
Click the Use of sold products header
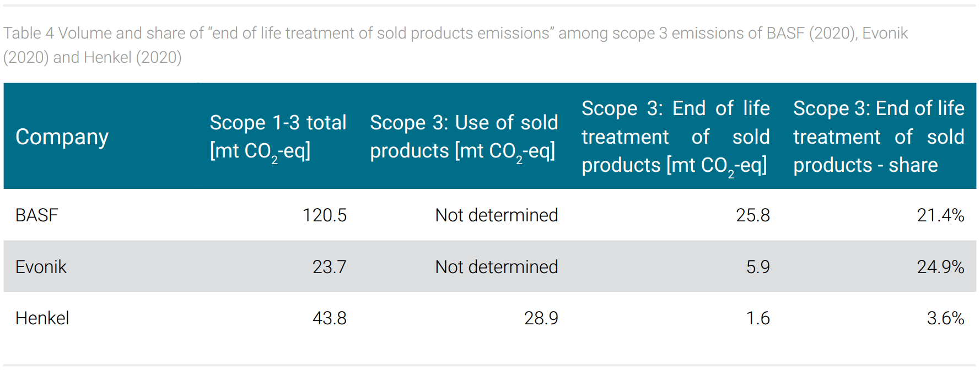464,137
